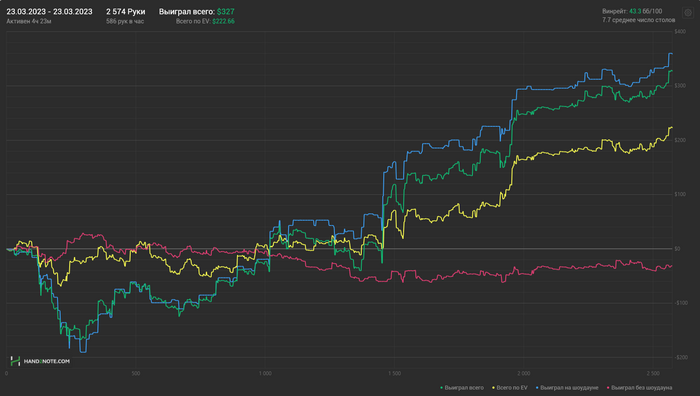Click the "586 рук в час" text
Screen dimensions: 700x396
(125, 21)
